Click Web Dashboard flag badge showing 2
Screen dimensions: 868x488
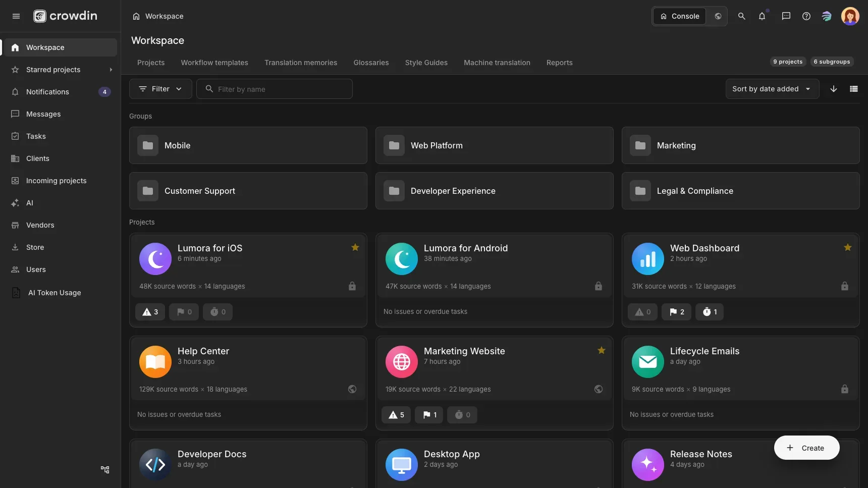[677, 312]
